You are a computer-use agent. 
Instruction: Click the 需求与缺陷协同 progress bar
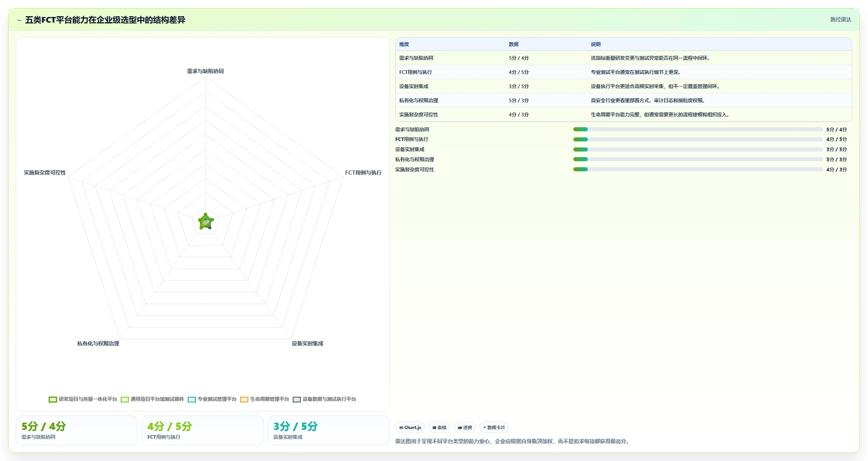pos(698,129)
